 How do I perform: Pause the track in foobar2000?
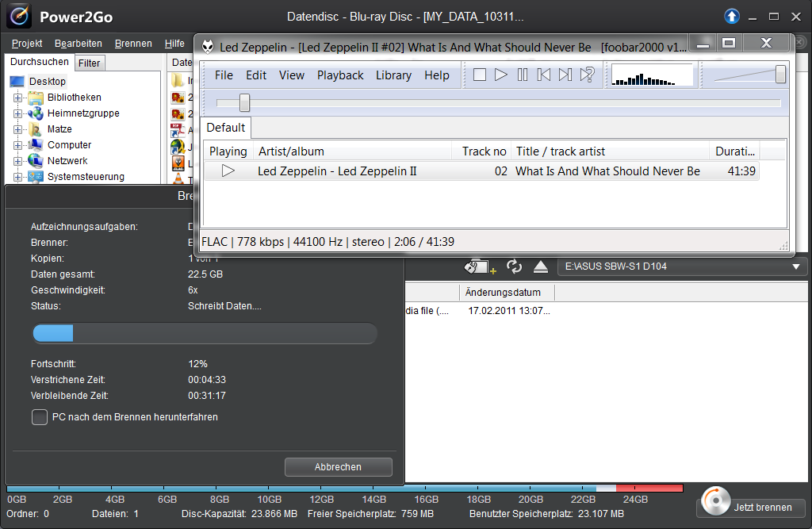tap(523, 75)
